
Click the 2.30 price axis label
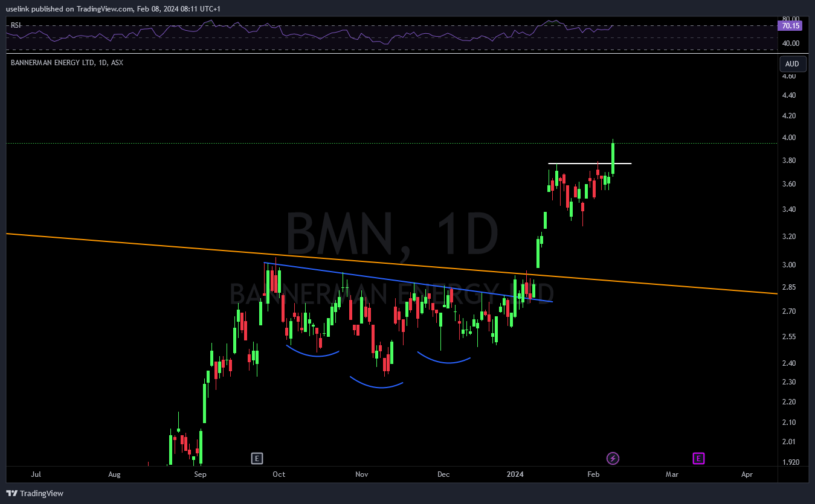coord(789,382)
